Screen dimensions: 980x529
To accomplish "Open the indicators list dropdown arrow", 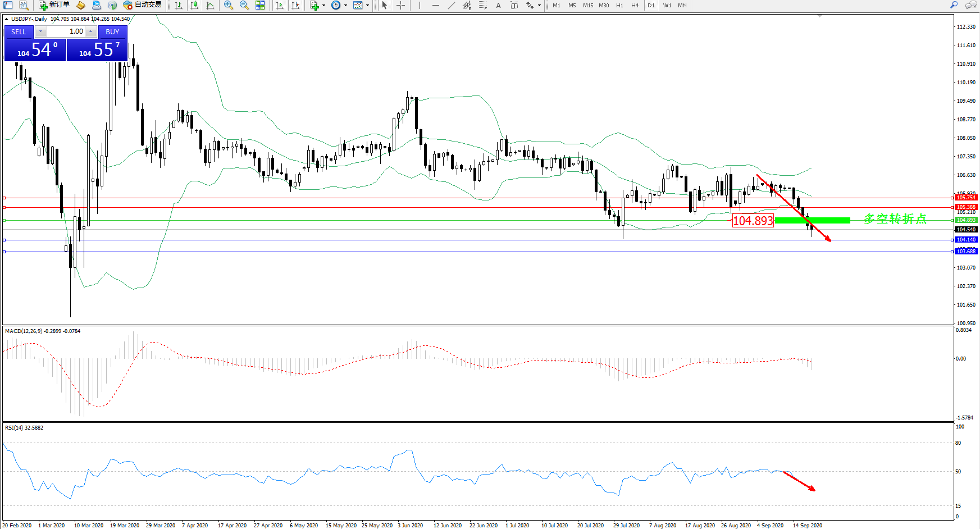I will (x=323, y=6).
